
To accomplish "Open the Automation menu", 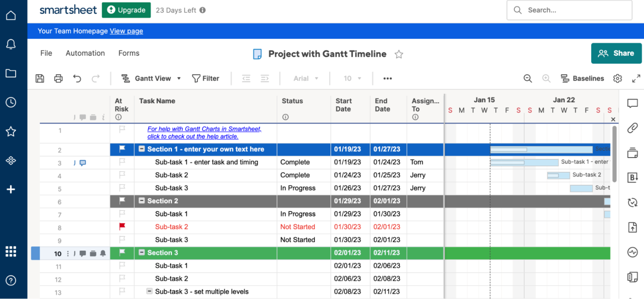I will point(85,53).
